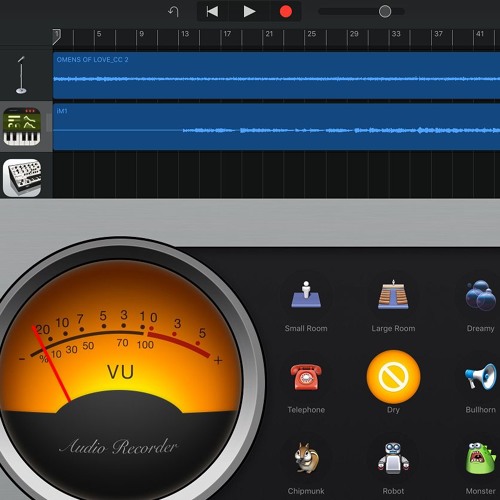Click the undo arrow icon
500x500 pixels.
(173, 12)
